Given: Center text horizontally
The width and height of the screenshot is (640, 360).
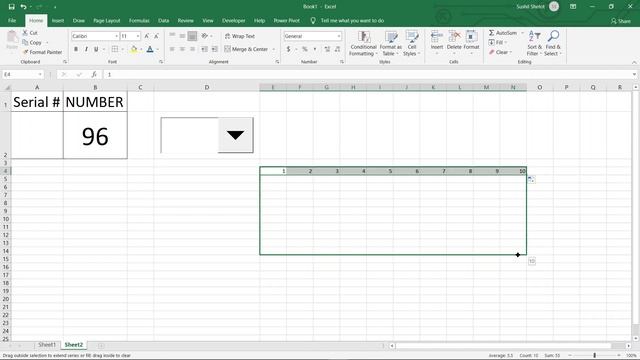Looking at the screenshot, I should coord(182,49).
